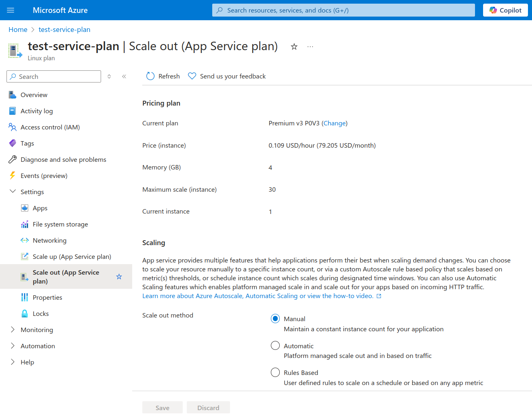This screenshot has width=532, height=417.
Task: Click the File system storage icon
Action: 25,224
